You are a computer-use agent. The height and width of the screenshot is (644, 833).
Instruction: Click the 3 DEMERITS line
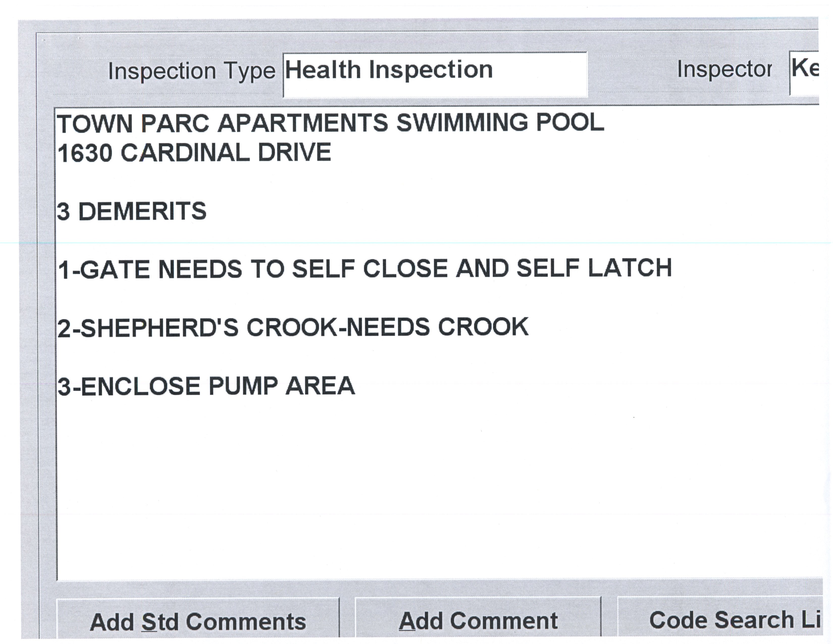point(132,211)
